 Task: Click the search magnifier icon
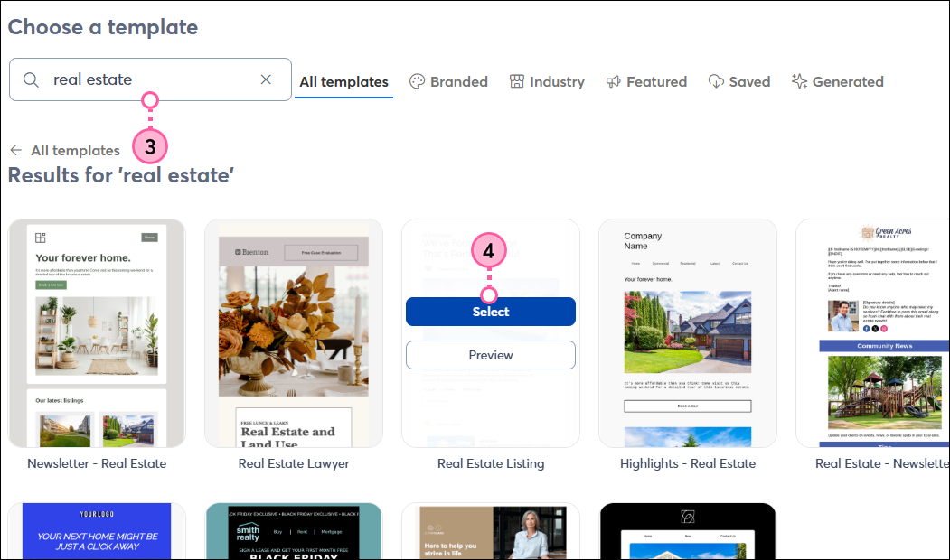coord(31,79)
